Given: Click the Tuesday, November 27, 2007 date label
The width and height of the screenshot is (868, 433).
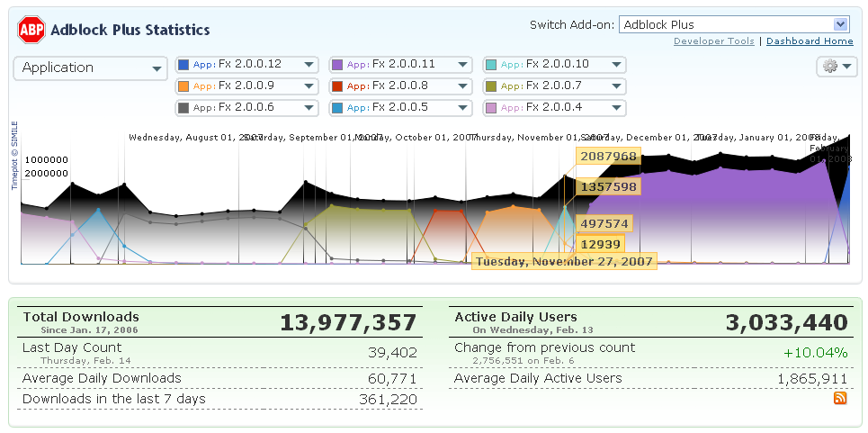Looking at the screenshot, I should [x=564, y=261].
